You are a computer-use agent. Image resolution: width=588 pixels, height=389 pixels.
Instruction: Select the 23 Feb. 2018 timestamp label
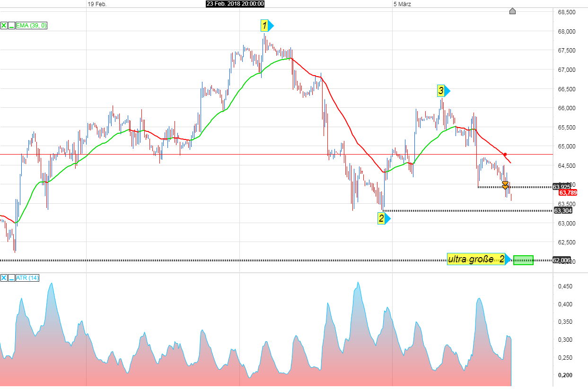[235, 4]
